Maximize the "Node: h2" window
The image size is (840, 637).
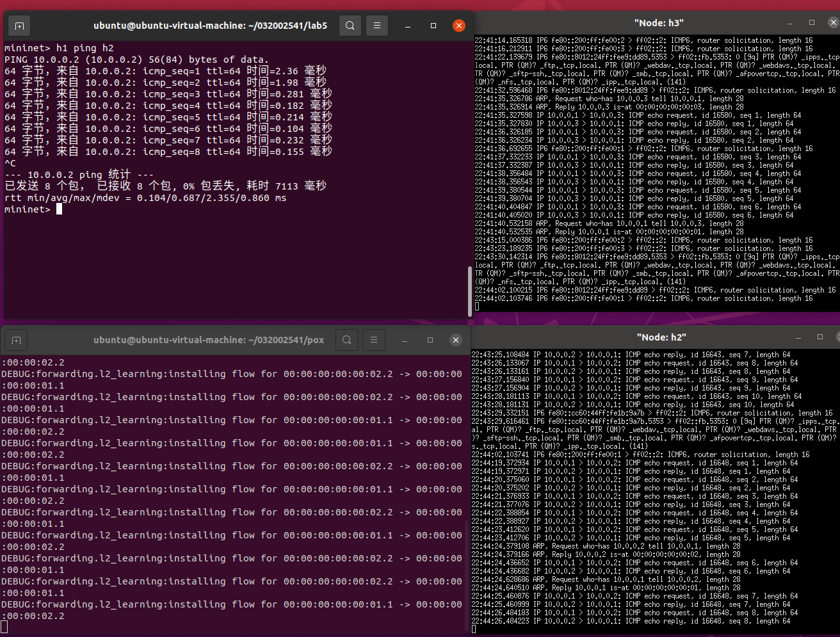point(820,337)
